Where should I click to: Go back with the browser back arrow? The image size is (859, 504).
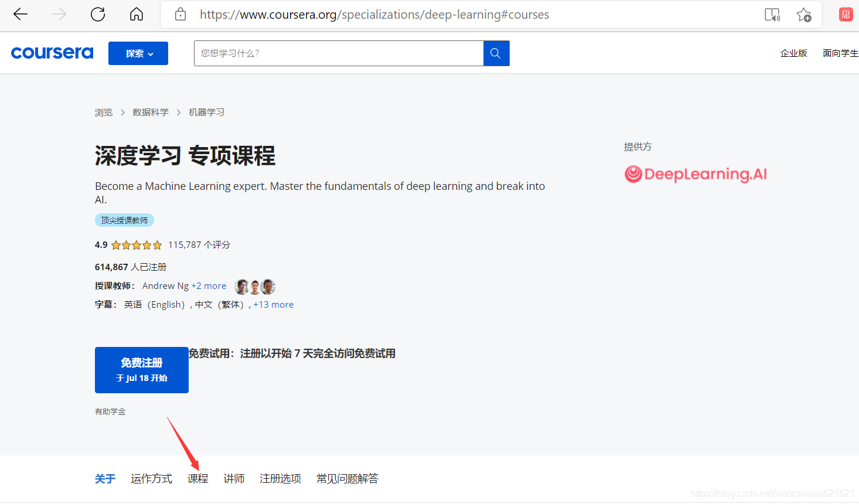pos(21,15)
